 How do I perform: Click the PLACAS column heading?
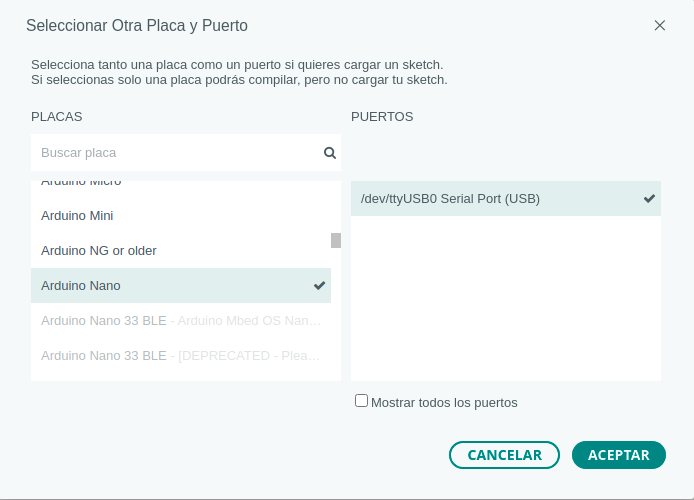click(56, 116)
